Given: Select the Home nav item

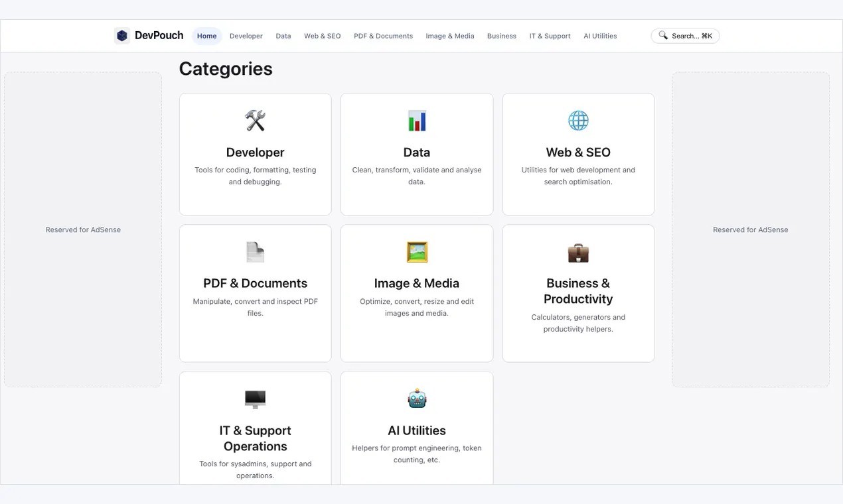Looking at the screenshot, I should click(x=206, y=36).
